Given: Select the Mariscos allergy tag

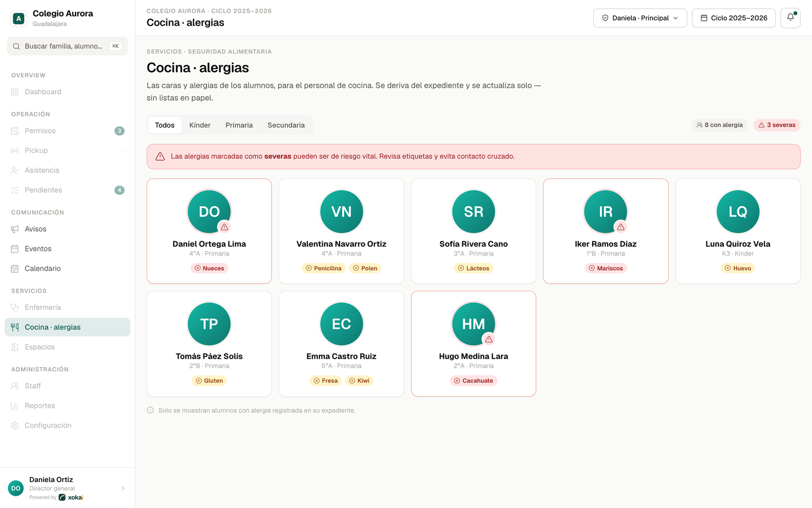Looking at the screenshot, I should pyautogui.click(x=605, y=268).
